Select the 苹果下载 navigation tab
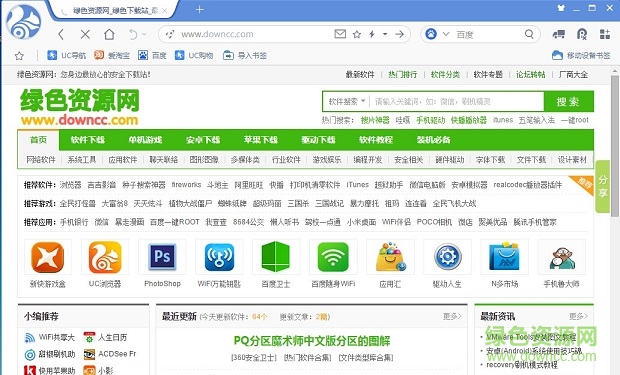620x375 pixels. (x=261, y=140)
